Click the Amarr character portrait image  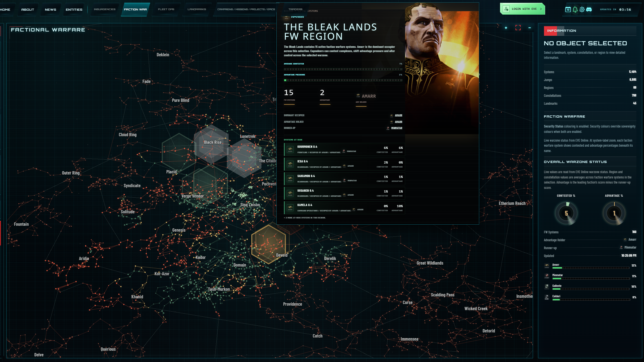click(x=442, y=68)
